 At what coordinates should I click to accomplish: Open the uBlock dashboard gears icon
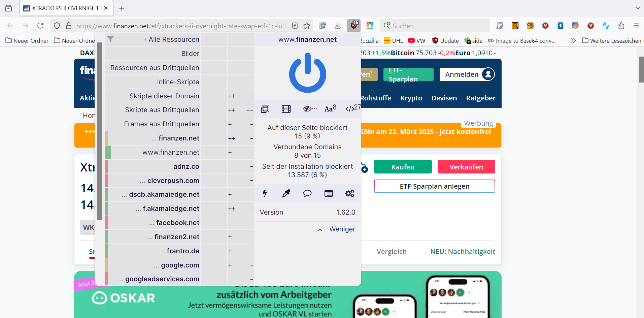click(x=350, y=193)
